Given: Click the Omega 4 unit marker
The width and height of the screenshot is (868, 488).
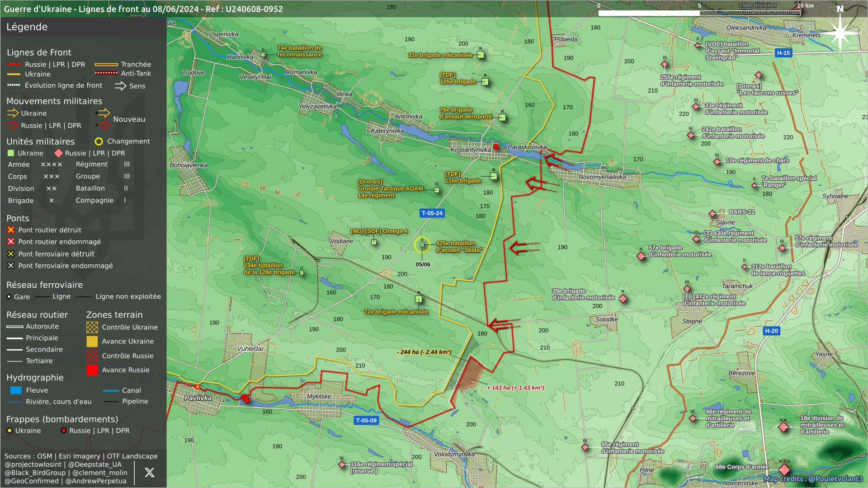Looking at the screenshot, I should (x=374, y=242).
